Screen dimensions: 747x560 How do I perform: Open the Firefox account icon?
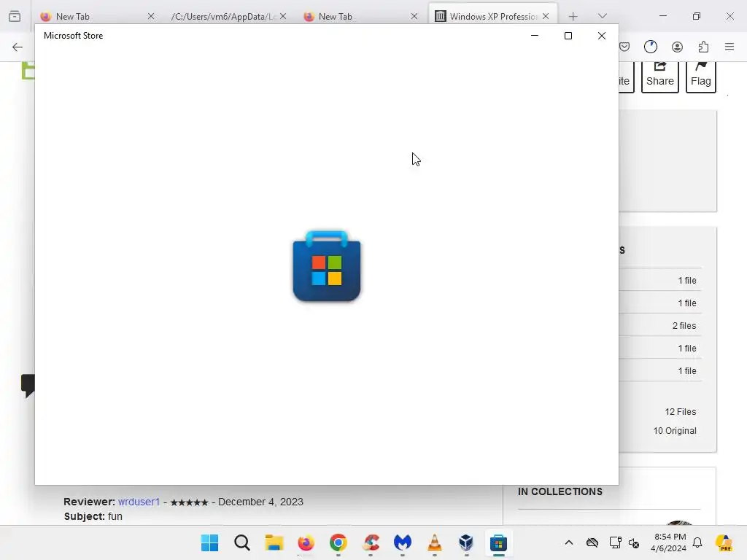pos(677,47)
